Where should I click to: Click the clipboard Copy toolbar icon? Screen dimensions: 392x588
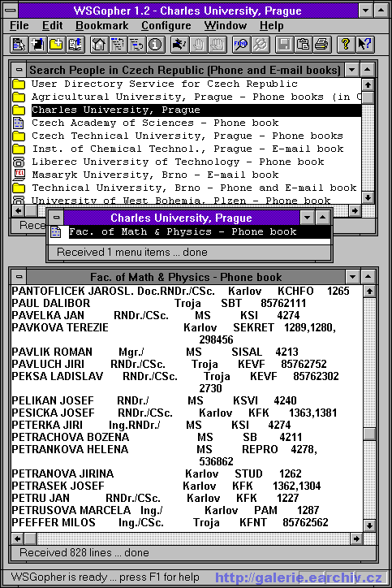303,45
